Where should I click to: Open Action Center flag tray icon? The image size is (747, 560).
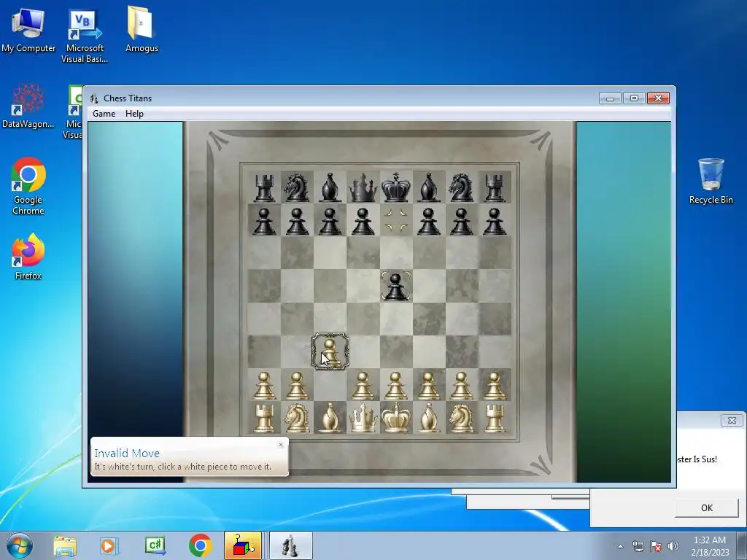[x=656, y=546]
